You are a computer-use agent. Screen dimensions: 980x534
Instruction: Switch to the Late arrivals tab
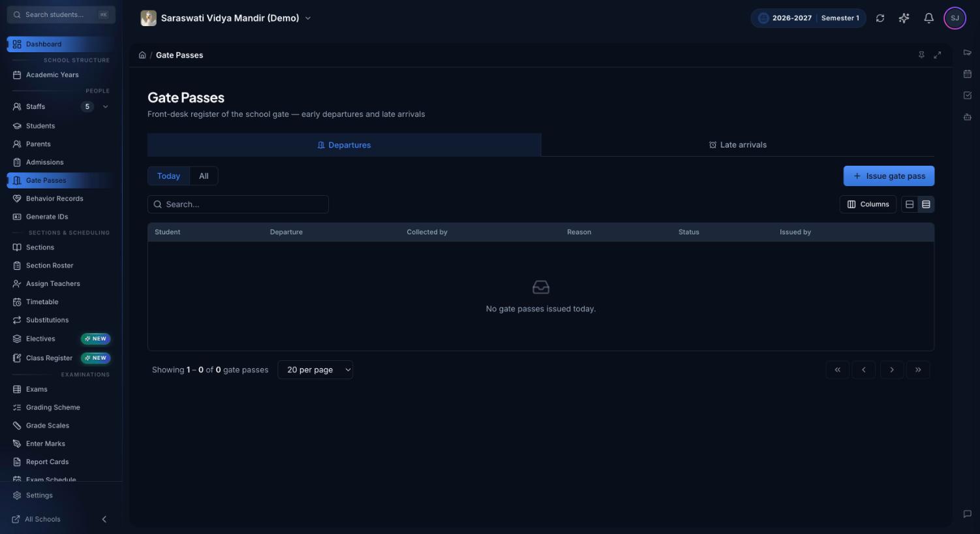(738, 145)
